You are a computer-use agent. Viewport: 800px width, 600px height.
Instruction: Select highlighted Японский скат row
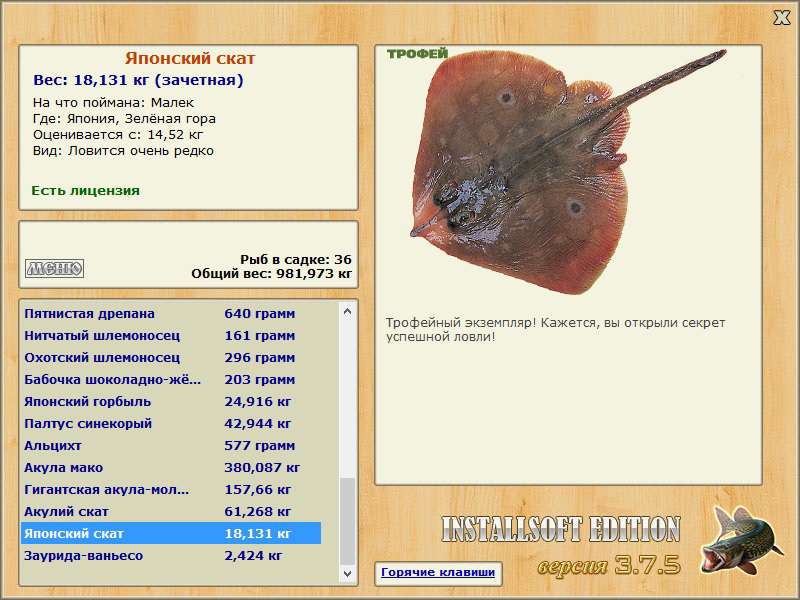coord(171,533)
